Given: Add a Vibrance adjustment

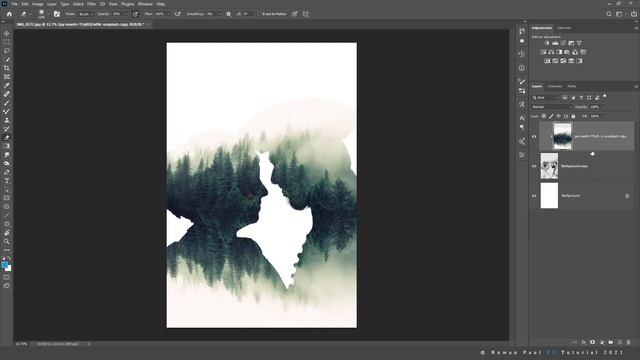Looking at the screenshot, I should [579, 43].
